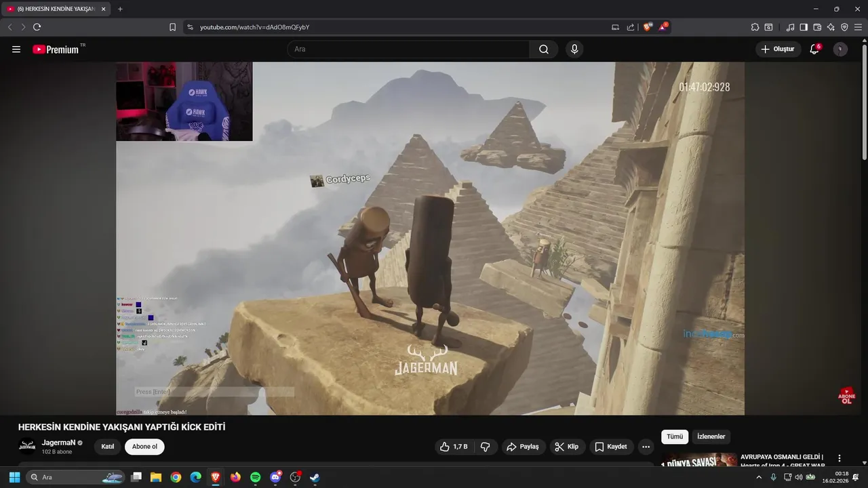Bookmark this page icon in address bar

click(172, 27)
